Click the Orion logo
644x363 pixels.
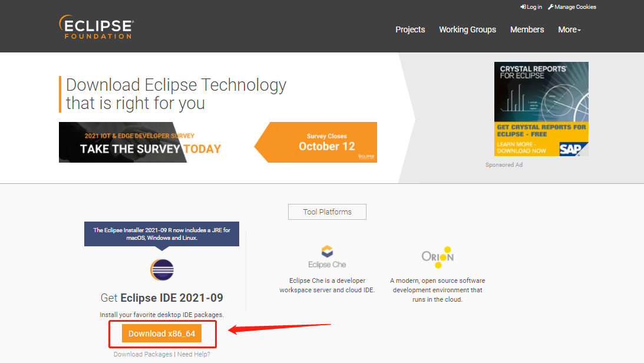(437, 257)
